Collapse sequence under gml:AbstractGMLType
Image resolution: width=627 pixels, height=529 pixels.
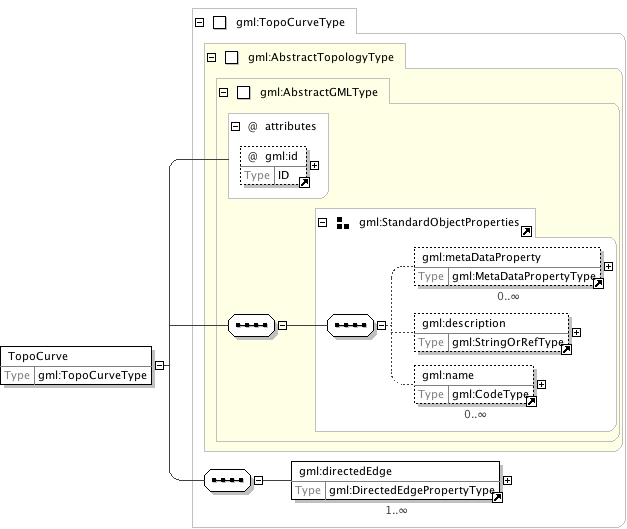pyautogui.click(x=282, y=325)
